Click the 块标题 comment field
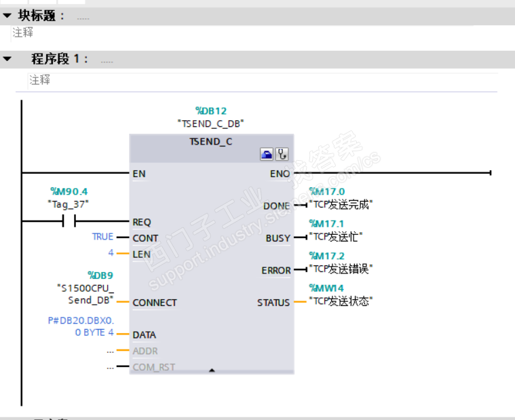The image size is (515, 420). tap(242, 33)
